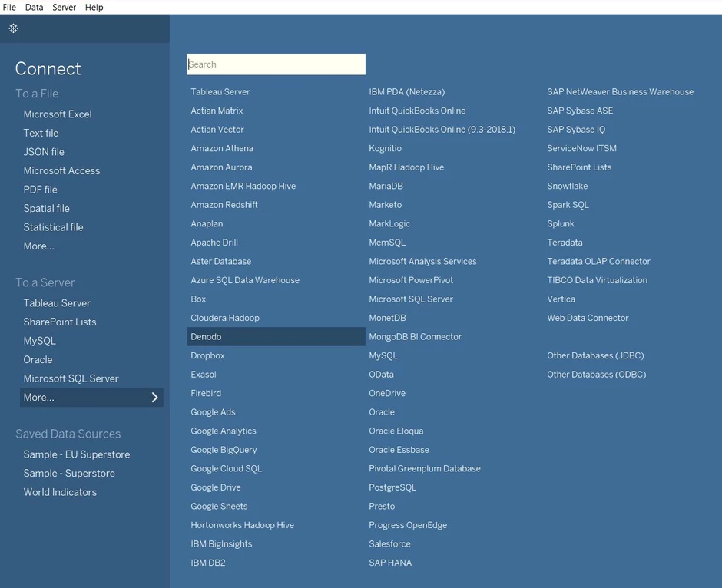Viewport: 722px width, 588px height.
Task: Open the File menu
Action: (9, 8)
